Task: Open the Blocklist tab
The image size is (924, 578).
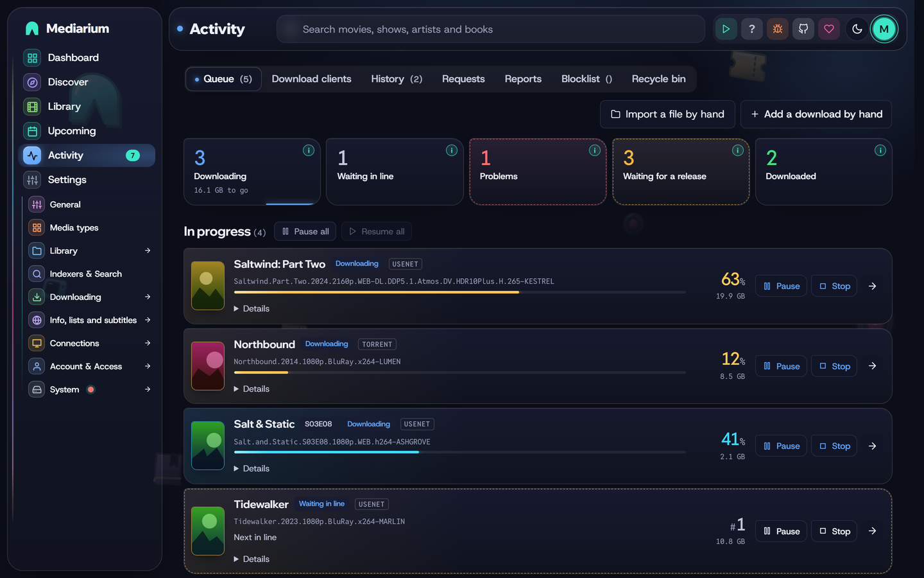Action: click(586, 79)
